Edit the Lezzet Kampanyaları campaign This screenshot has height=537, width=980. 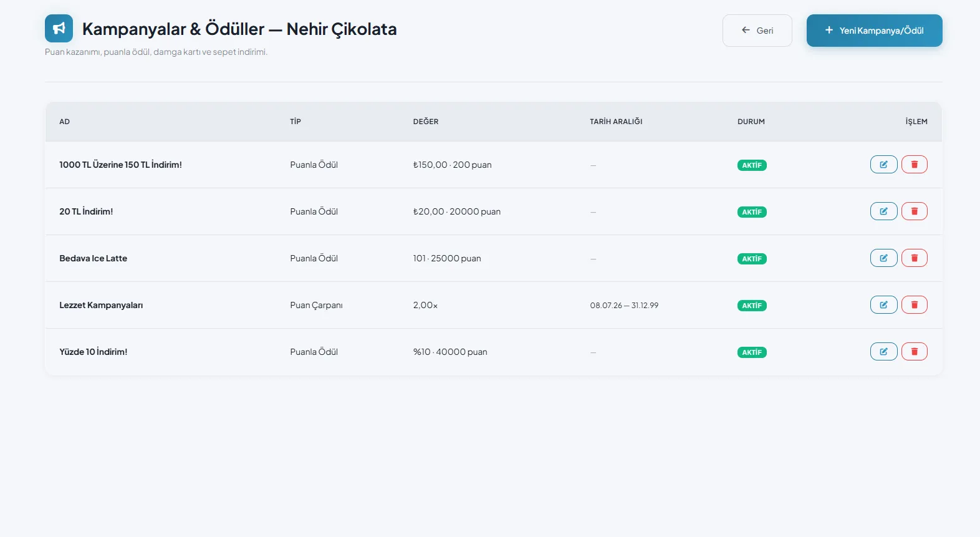point(883,305)
